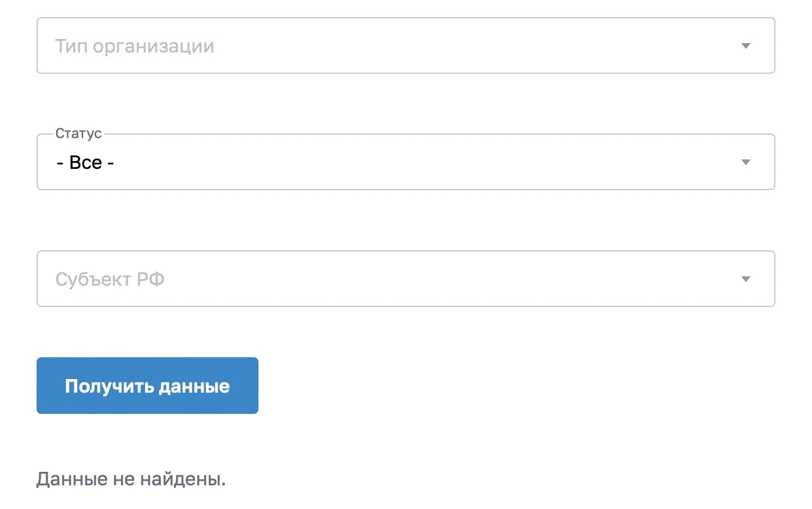Viewport: 812px width, 509px height.
Task: Click the Тип организации placeholder text
Action: point(135,46)
